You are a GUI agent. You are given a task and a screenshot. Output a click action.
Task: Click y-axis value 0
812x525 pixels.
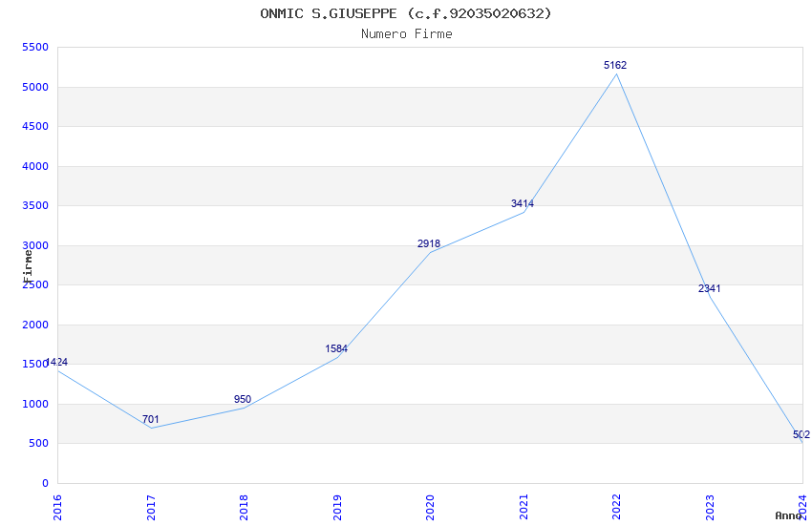pyautogui.click(x=45, y=483)
